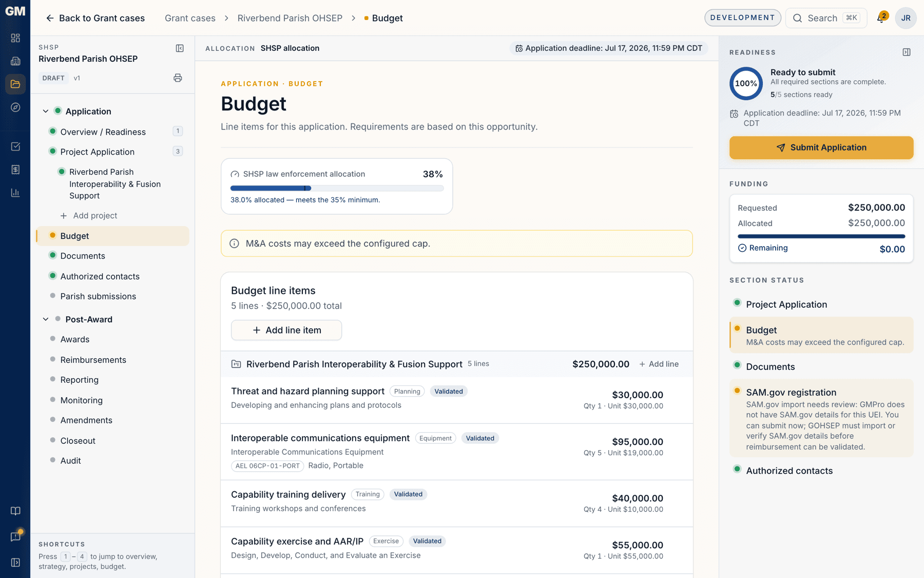Click the print icon next to draft version
Image resolution: width=924 pixels, height=578 pixels.
coord(178,78)
